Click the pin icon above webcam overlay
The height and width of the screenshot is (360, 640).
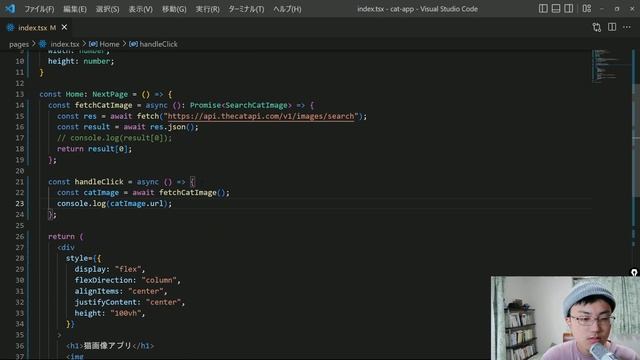pos(634,272)
